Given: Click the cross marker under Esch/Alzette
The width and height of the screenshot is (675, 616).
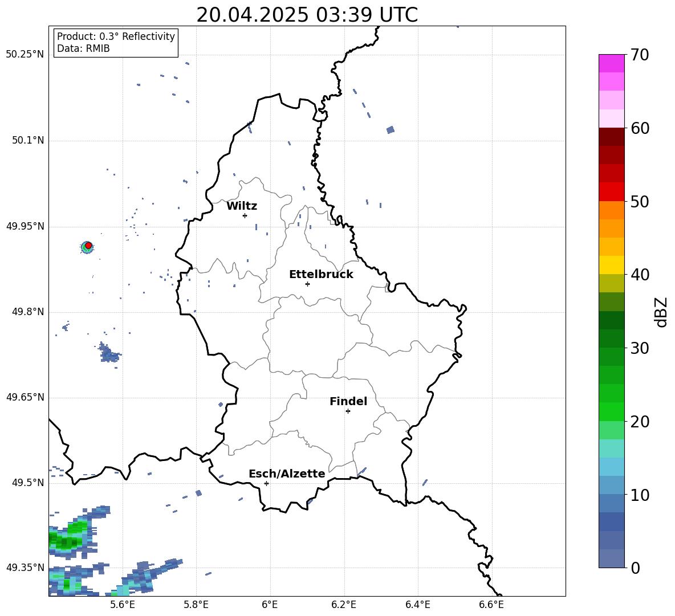Looking at the screenshot, I should [x=266, y=483].
